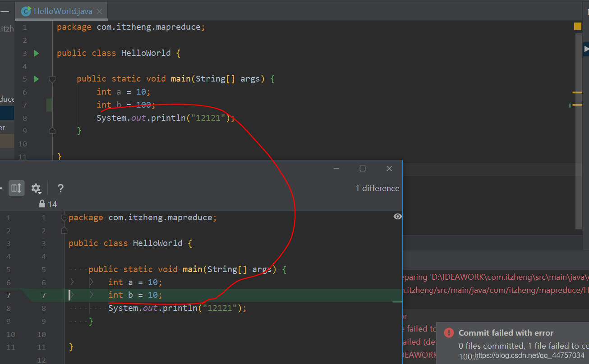The width and height of the screenshot is (589, 364).
Task: Collapse the package fold in diff viewer
Action: [x=64, y=218]
